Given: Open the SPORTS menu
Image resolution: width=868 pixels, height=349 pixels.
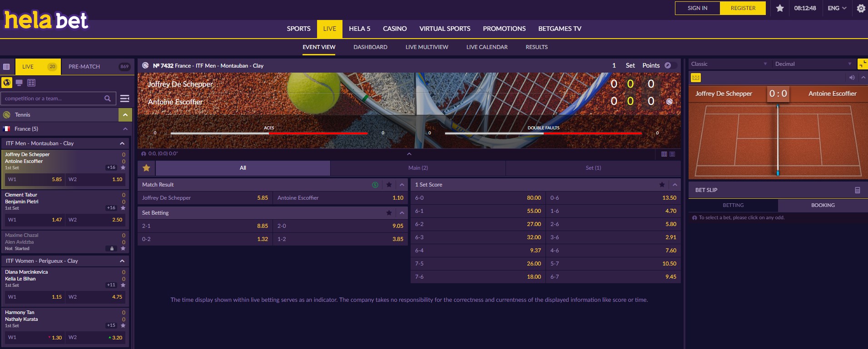Looking at the screenshot, I should pos(299,29).
